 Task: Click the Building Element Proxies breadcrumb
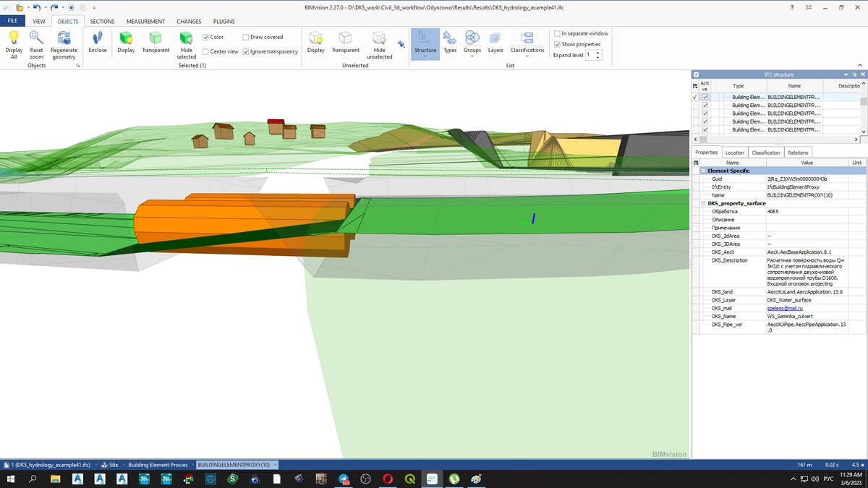click(x=158, y=465)
